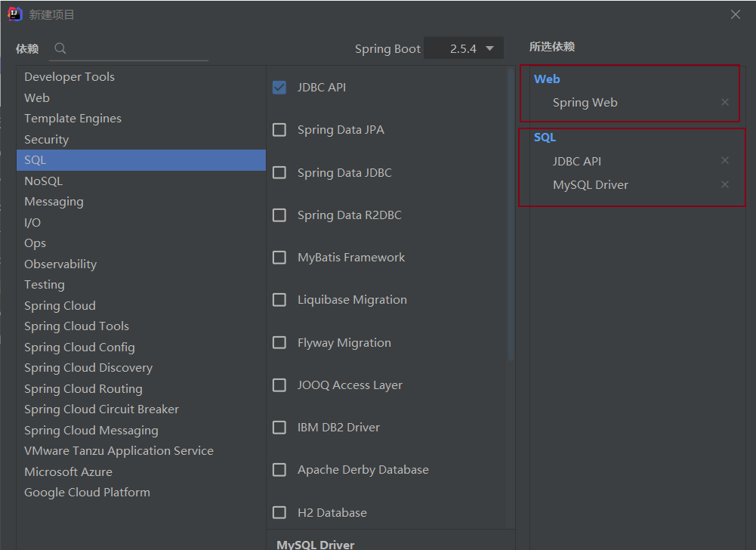The width and height of the screenshot is (756, 550).
Task: Select Spring Cloud Routing category
Action: pos(140,388)
